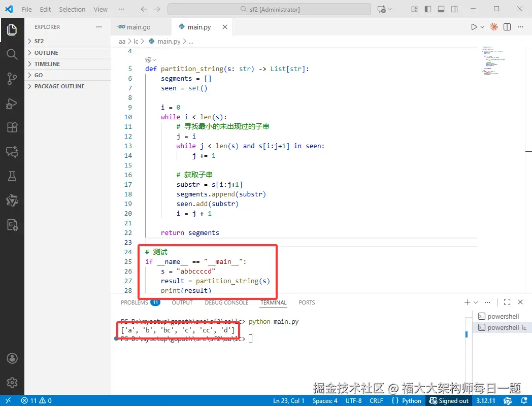Screen dimensions: 532x406
Task: Change indentation via Spaces: 4
Action: (325, 400)
